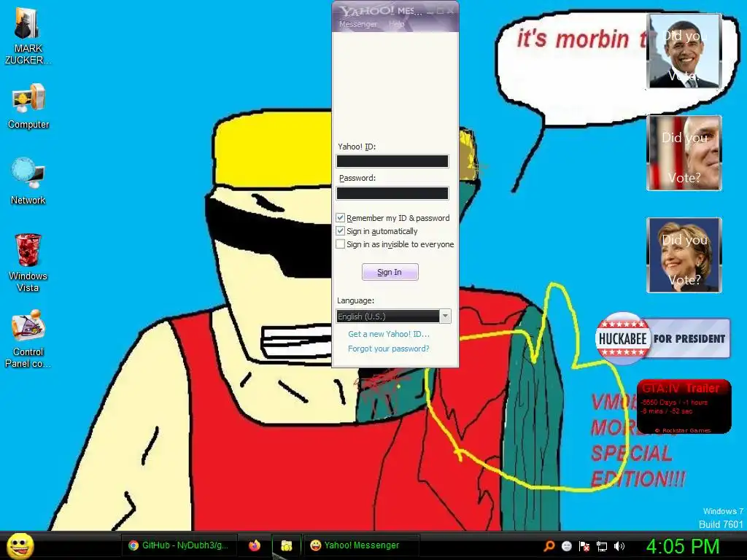This screenshot has height=560, width=747.
Task: Click the GTA:IV Trailer countdown gadget
Action: [x=684, y=407]
